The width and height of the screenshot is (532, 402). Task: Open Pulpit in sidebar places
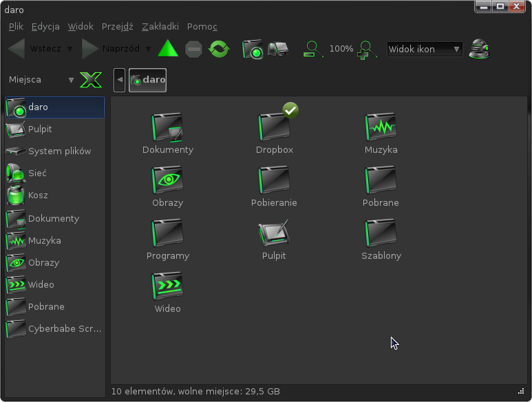[55, 129]
